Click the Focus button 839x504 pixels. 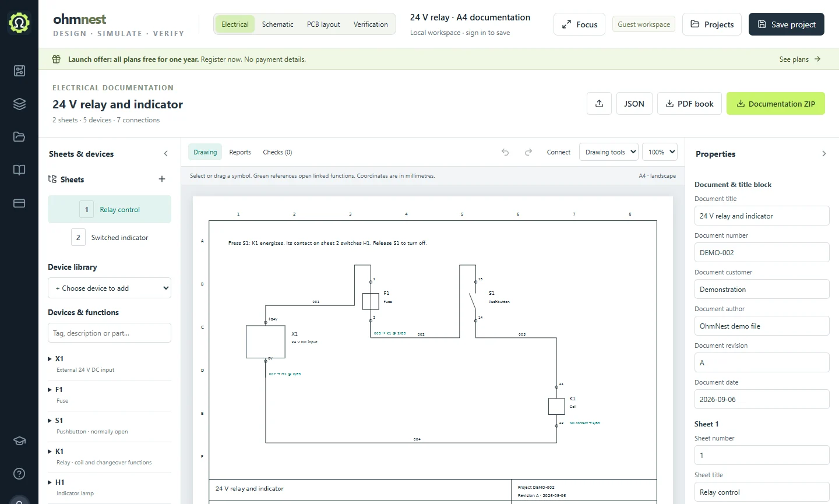click(x=579, y=24)
